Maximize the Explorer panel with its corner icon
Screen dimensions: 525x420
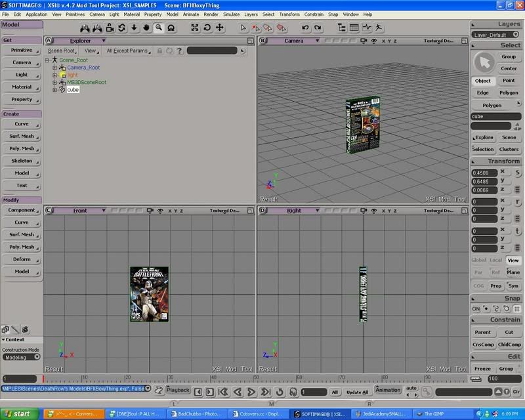click(251, 41)
